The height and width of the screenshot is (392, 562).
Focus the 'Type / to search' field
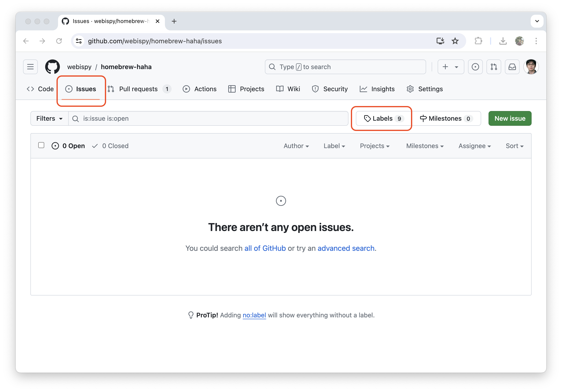(345, 67)
